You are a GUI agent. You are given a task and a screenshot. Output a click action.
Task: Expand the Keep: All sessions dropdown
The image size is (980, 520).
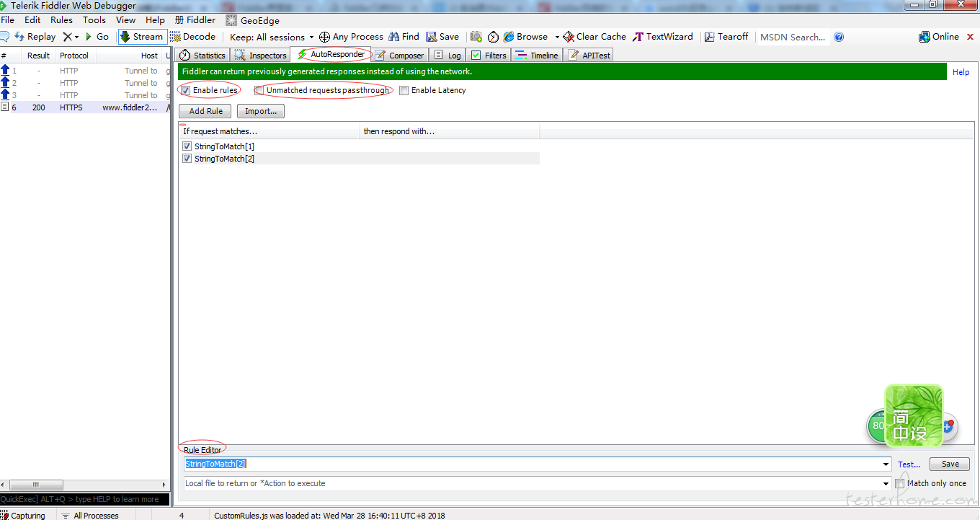271,37
